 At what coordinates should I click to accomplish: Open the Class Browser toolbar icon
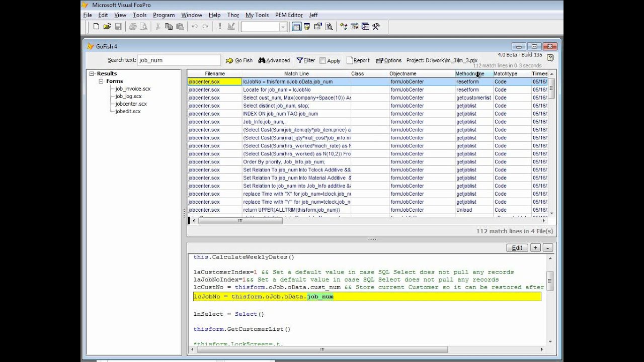tap(344, 27)
